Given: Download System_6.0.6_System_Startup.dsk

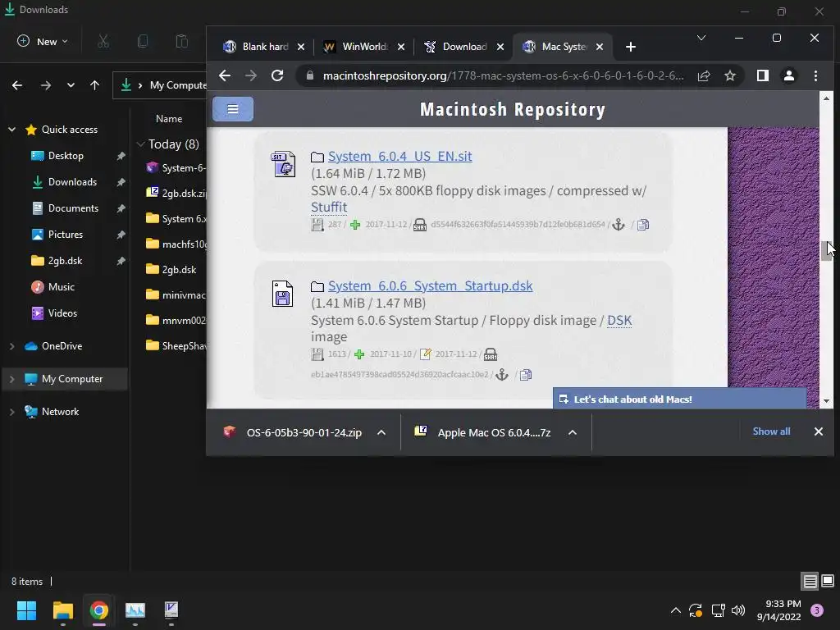Looking at the screenshot, I should pyautogui.click(x=430, y=286).
